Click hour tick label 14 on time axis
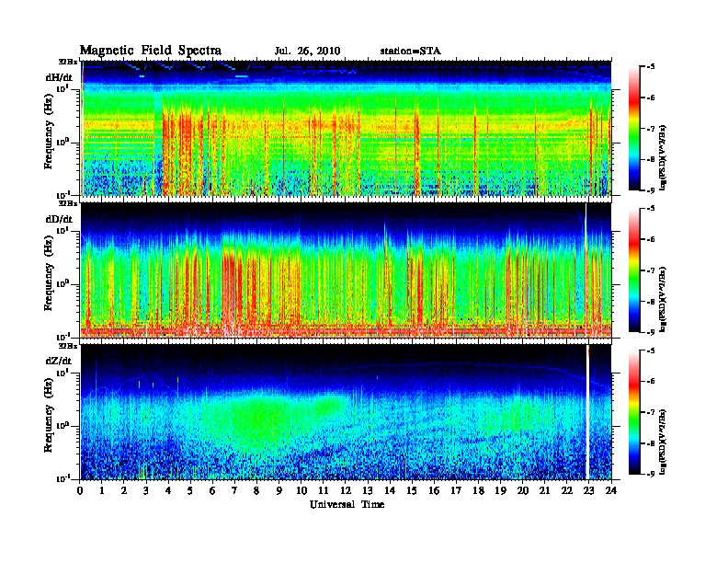Viewport: 728px width, 563px height. (x=390, y=491)
